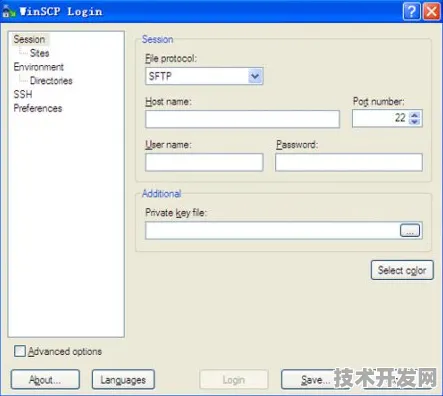Click the WinSCP application icon in title bar
The image size is (443, 396).
9,12
